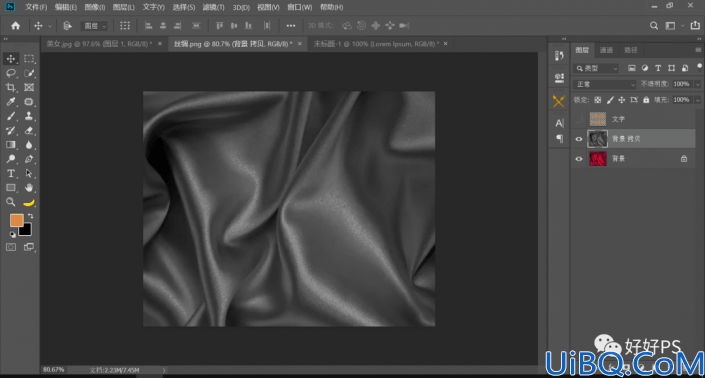
Task: Click the banana Edit Toolbar icon
Action: [29, 203]
